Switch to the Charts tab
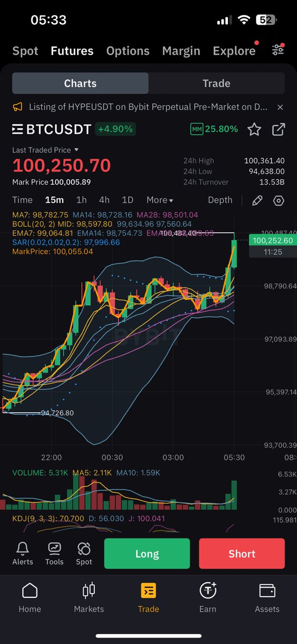 point(80,83)
